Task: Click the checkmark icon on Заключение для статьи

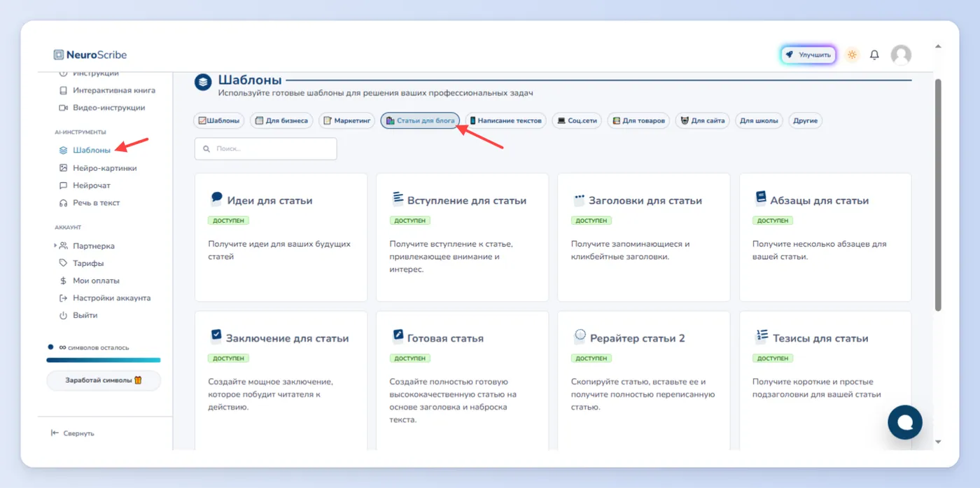Action: (216, 336)
